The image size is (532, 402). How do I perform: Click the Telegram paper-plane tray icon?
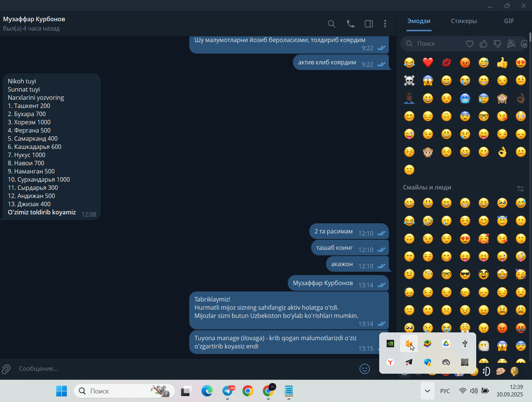tap(409, 362)
